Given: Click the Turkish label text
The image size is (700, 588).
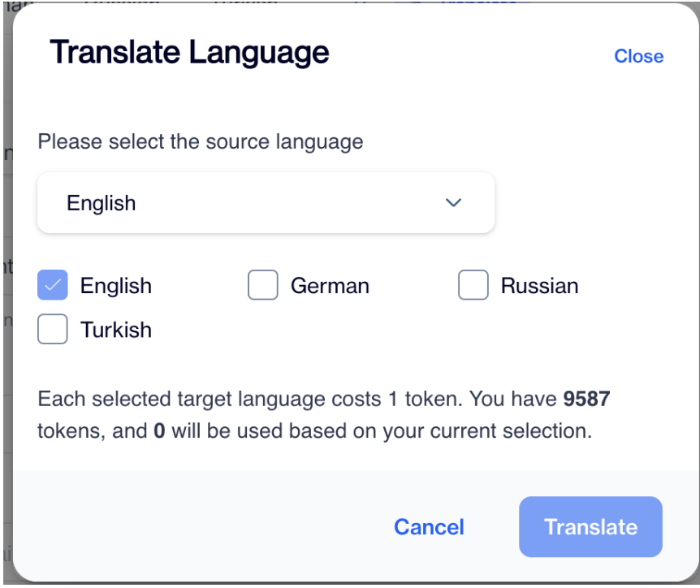Looking at the screenshot, I should click(x=116, y=330).
